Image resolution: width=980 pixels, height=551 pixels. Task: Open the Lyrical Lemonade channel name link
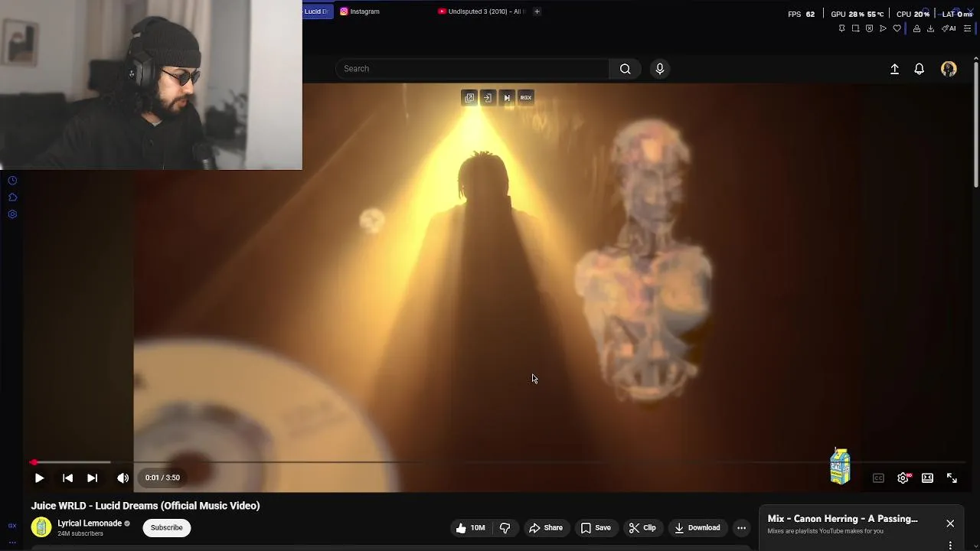pos(90,523)
